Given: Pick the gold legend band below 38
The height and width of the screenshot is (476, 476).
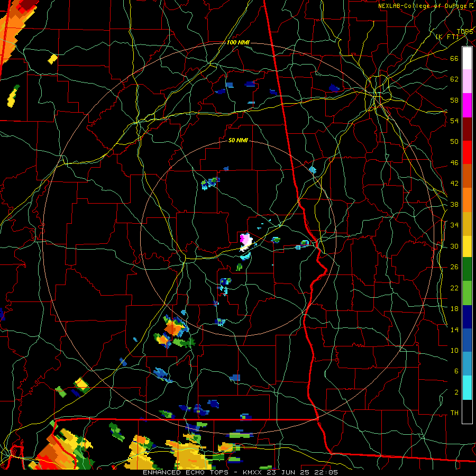Looking at the screenshot, I should click(467, 224).
